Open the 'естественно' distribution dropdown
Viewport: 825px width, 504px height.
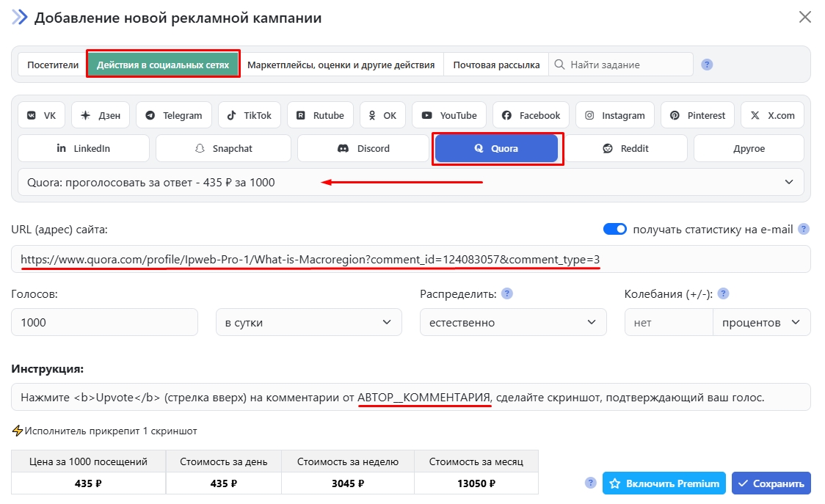click(x=512, y=322)
